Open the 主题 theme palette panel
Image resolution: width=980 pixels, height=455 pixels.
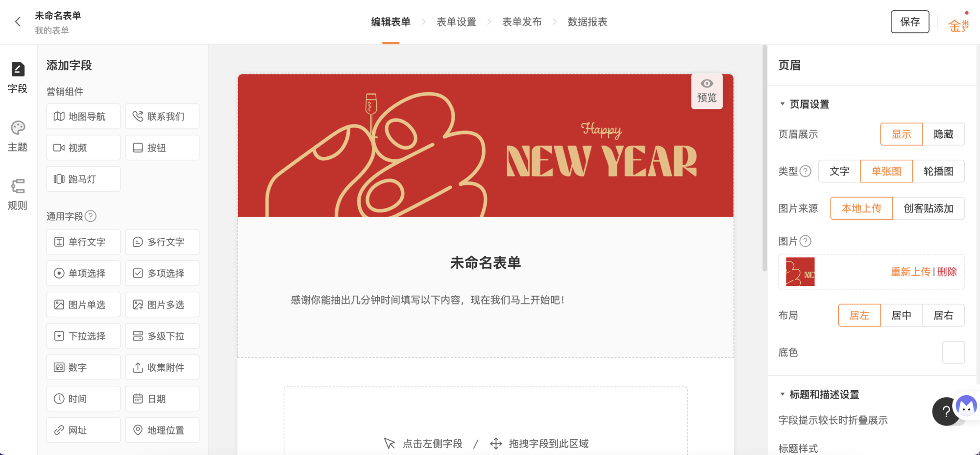pos(18,137)
